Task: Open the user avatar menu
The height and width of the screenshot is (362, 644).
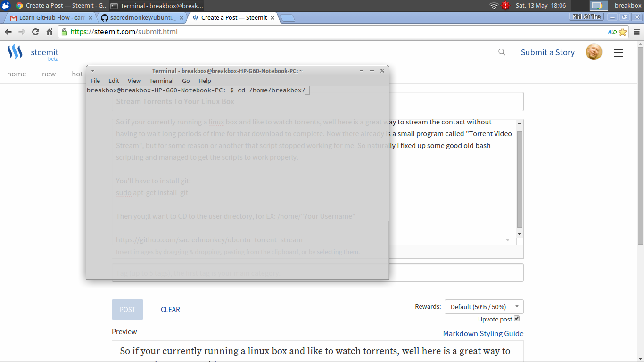Action: [x=594, y=52]
